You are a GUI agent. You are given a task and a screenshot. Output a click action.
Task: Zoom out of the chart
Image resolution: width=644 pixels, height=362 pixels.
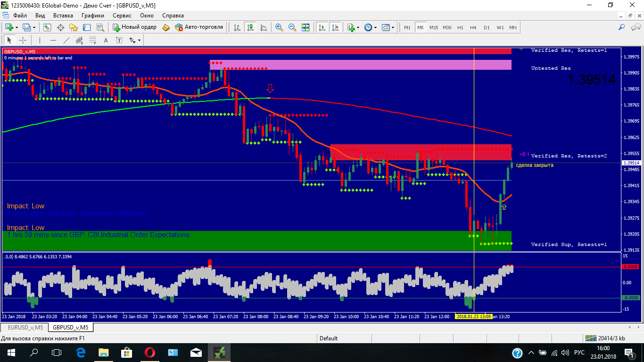[292, 27]
